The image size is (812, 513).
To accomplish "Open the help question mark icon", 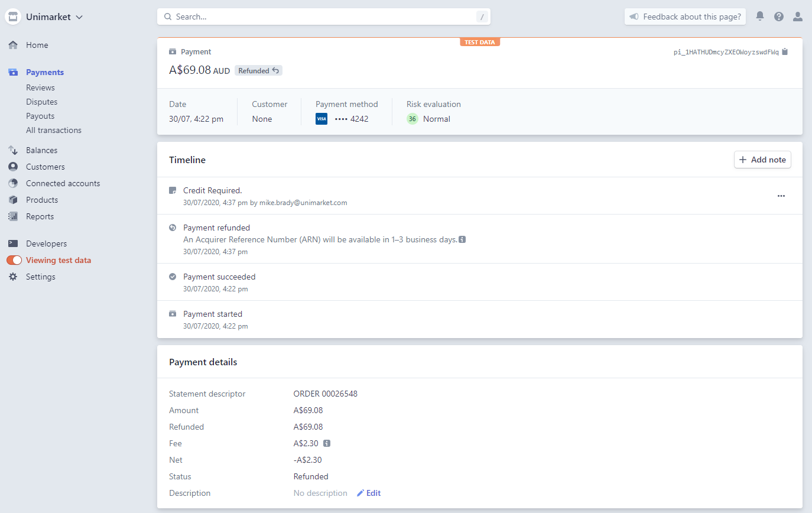I will 779,17.
